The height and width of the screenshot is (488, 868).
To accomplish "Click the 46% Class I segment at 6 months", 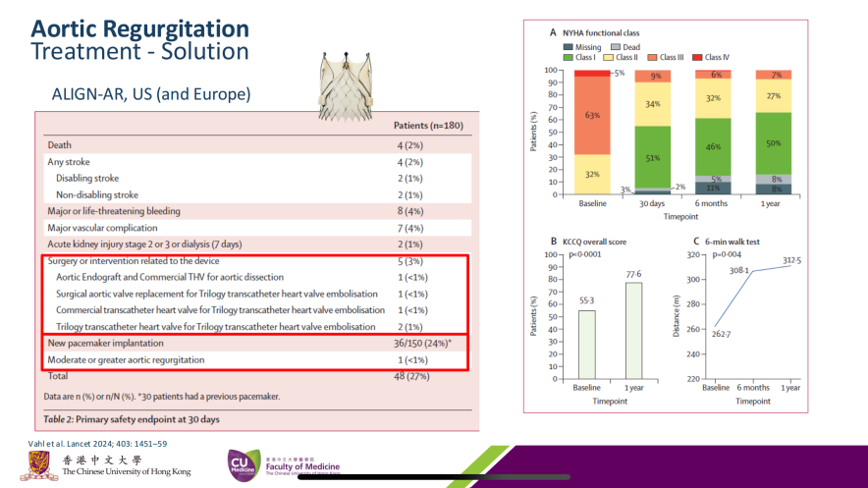I will coord(713,146).
